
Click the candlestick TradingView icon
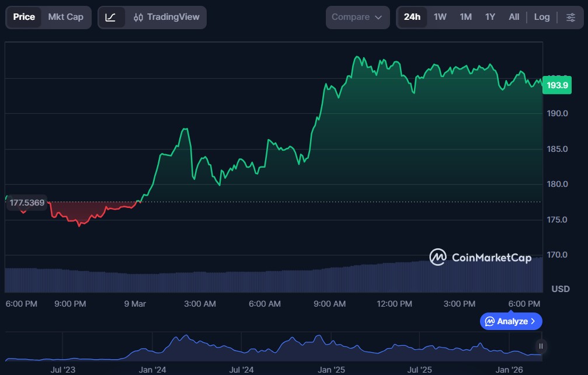click(138, 17)
